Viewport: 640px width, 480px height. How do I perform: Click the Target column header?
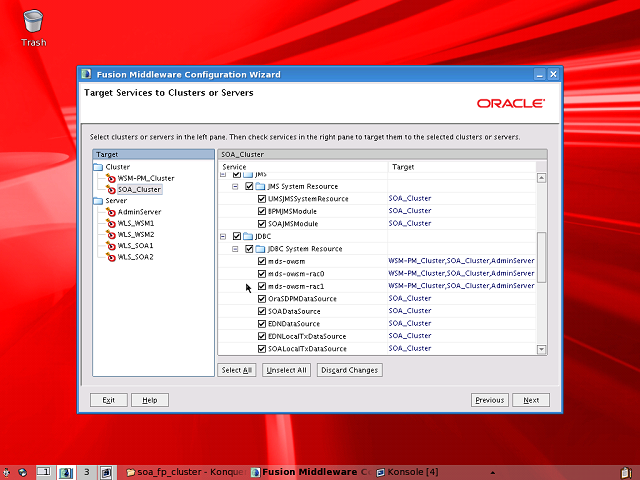click(x=462, y=167)
